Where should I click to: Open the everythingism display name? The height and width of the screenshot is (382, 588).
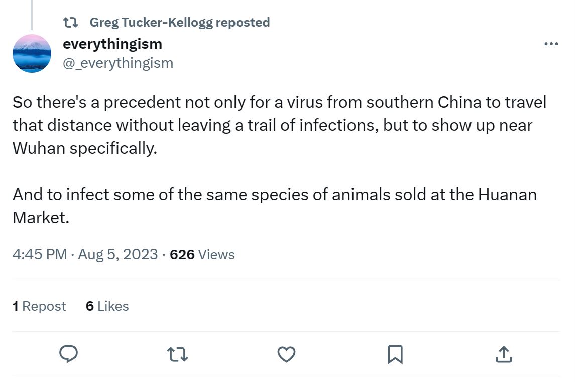tap(112, 44)
